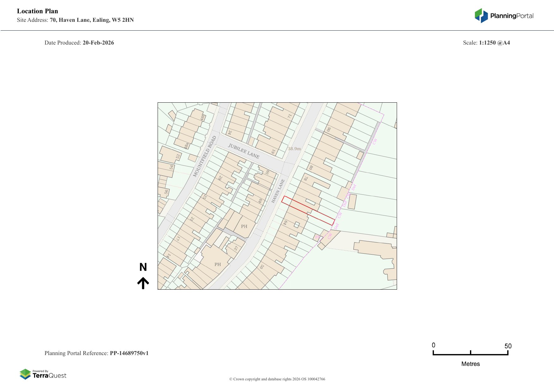Click the north arrow symbol

(x=143, y=283)
